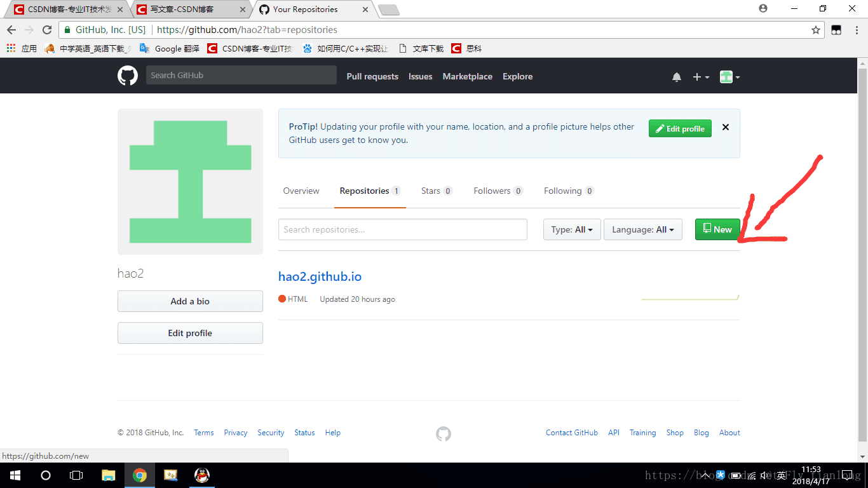Open the user avatar menu in header

pos(729,77)
